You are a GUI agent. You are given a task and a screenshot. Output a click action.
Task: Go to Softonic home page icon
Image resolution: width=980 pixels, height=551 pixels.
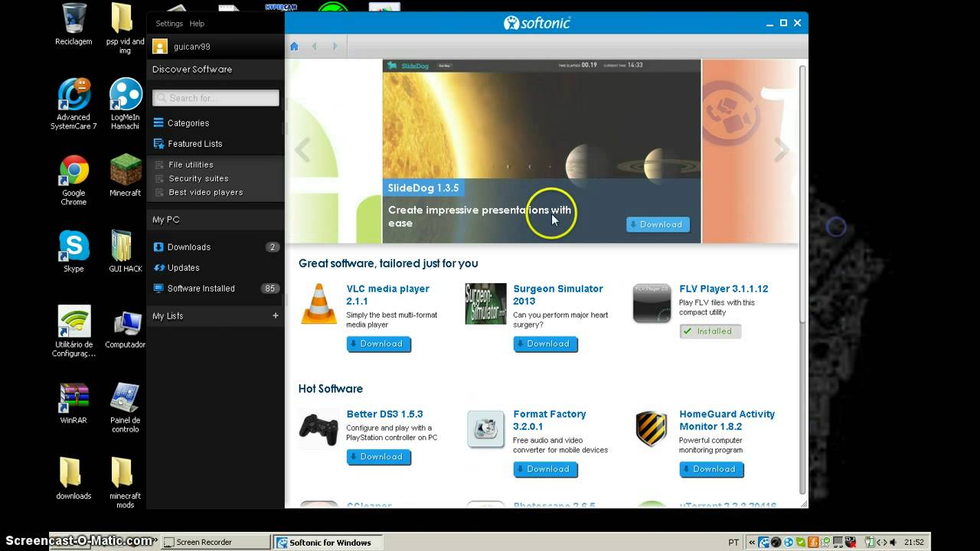pyautogui.click(x=294, y=47)
